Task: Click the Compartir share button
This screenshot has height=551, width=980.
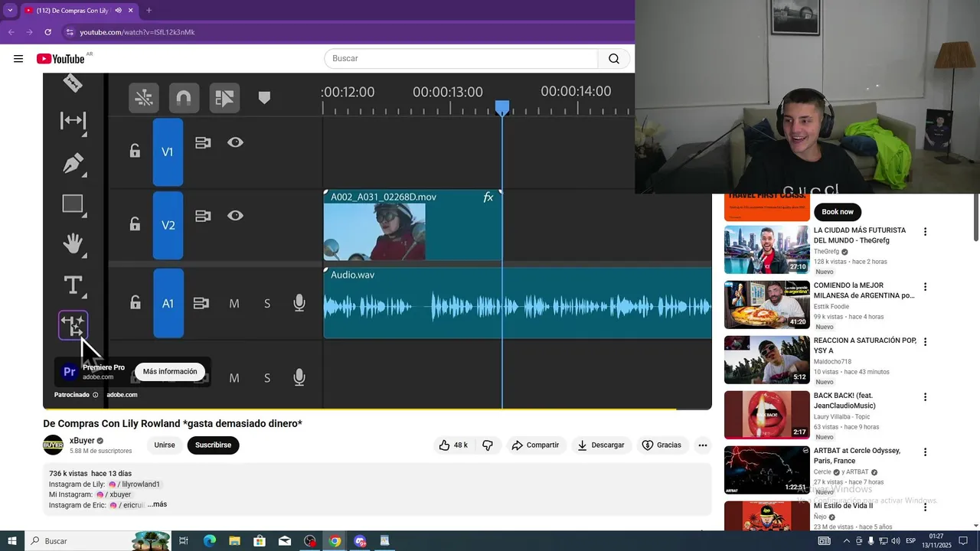Action: tap(536, 445)
